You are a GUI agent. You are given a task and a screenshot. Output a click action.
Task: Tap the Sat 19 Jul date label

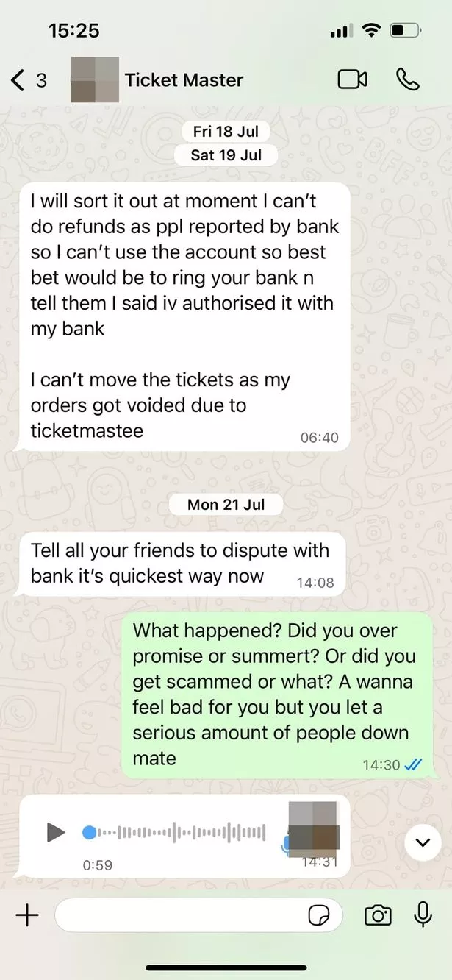[226, 155]
